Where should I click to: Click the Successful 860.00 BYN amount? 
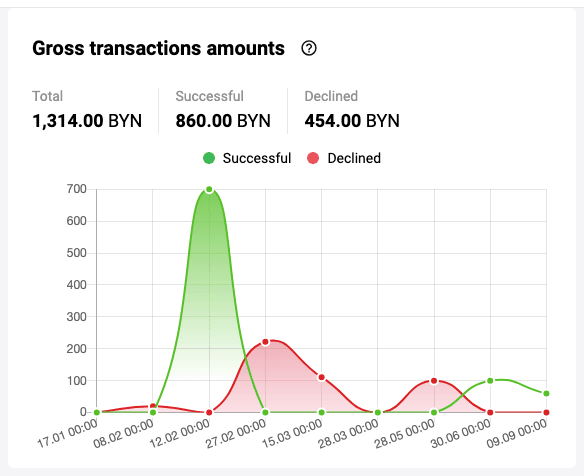point(223,121)
